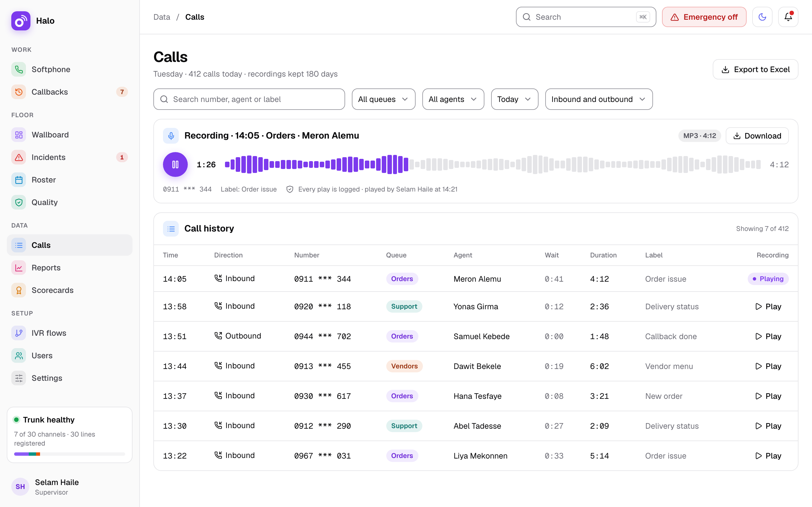Toggle dark mode moon icon
The image size is (812, 507).
click(x=762, y=17)
